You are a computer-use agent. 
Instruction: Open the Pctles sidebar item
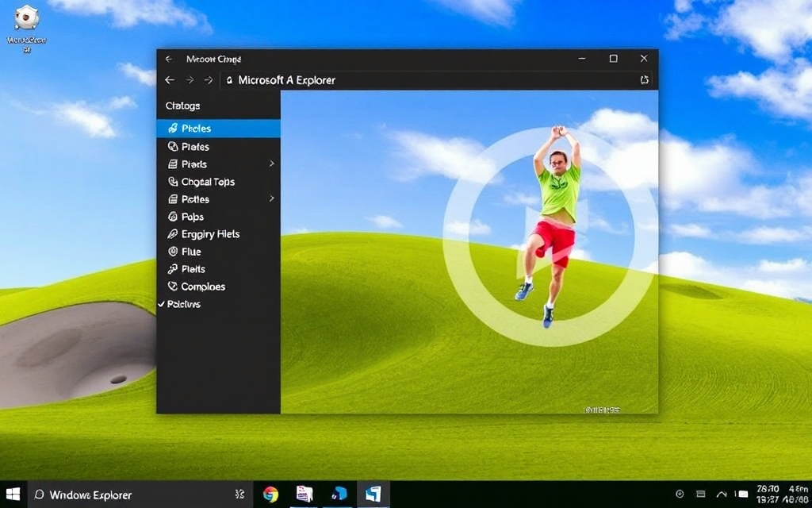219,199
